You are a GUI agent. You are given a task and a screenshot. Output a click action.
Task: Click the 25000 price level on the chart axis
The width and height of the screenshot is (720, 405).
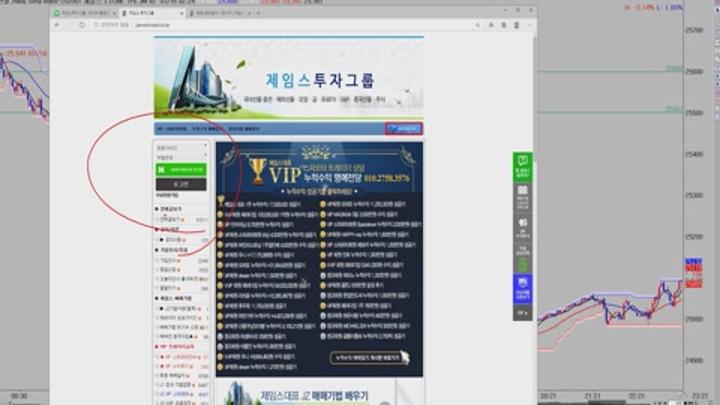tap(694, 319)
